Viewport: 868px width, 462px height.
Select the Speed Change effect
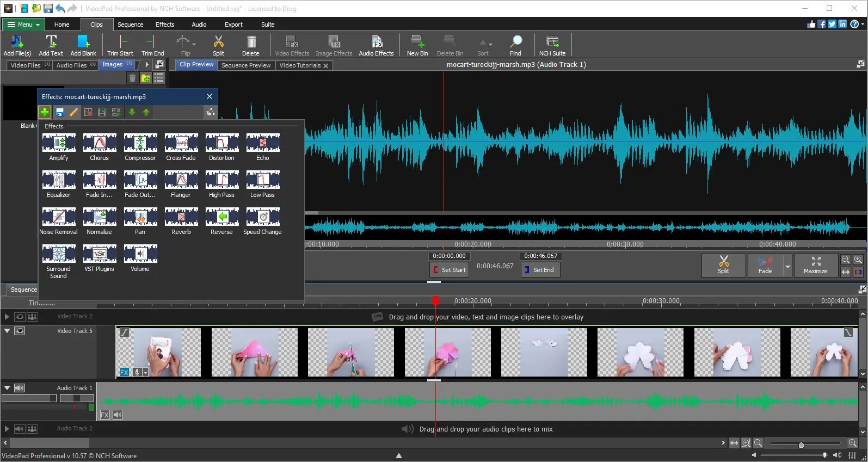(263, 217)
